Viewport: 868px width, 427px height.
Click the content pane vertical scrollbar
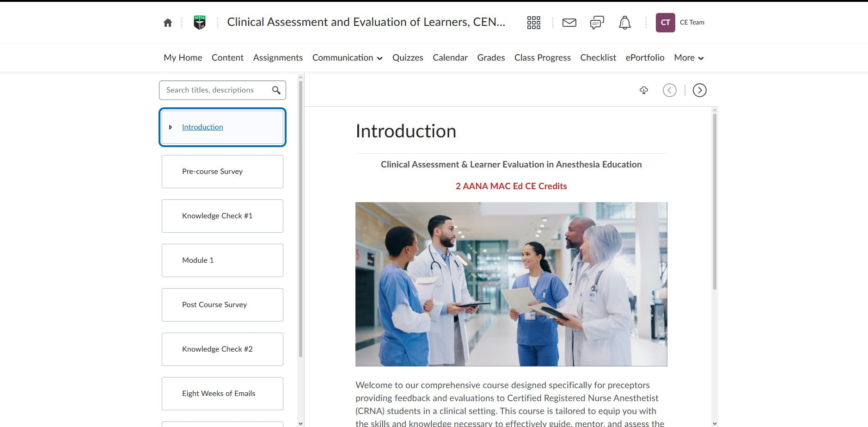(x=715, y=201)
